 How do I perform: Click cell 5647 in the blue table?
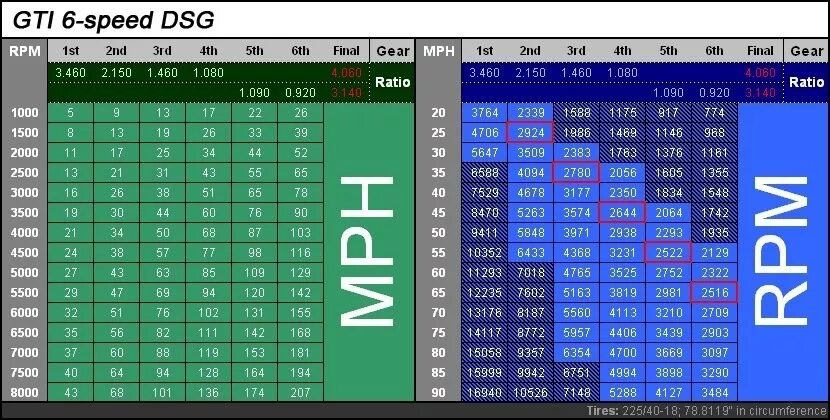click(x=484, y=153)
